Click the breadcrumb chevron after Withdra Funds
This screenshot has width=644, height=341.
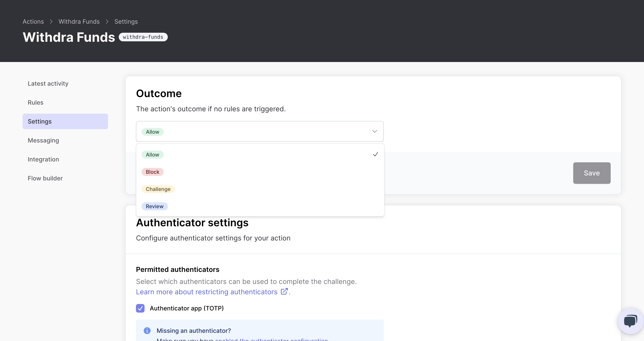tap(107, 22)
